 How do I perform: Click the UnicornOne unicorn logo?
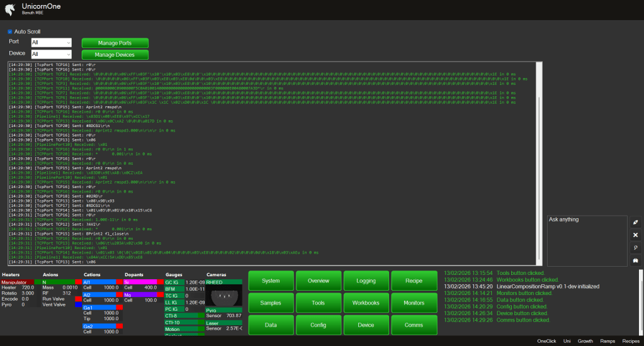tap(9, 8)
